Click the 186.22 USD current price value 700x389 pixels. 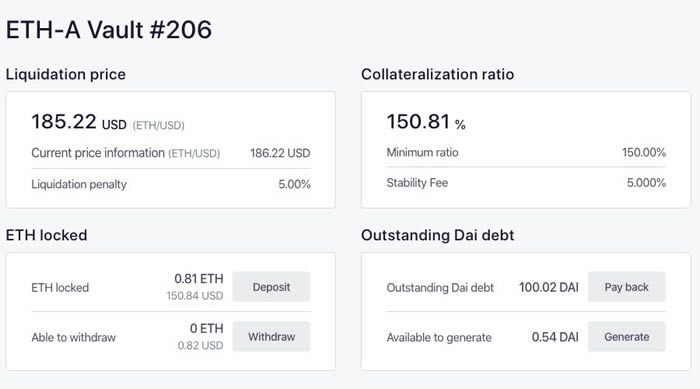280,153
